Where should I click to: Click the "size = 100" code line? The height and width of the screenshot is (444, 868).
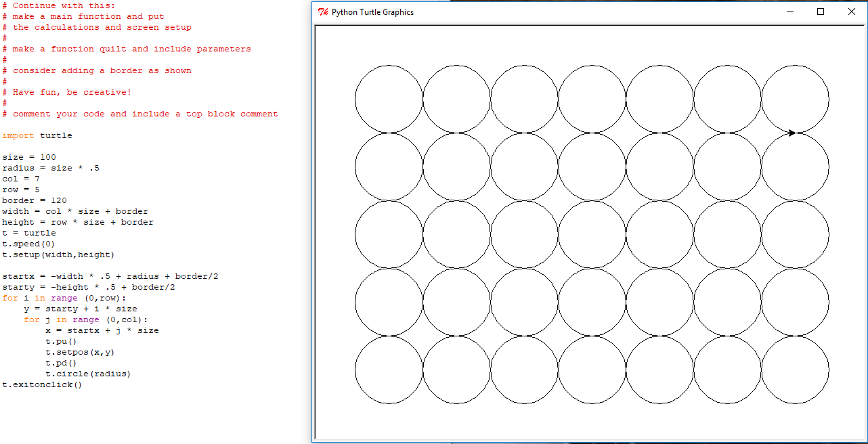[x=29, y=157]
